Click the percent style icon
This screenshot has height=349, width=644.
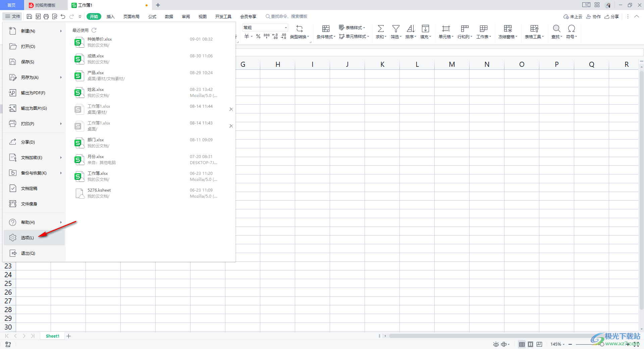pos(258,36)
